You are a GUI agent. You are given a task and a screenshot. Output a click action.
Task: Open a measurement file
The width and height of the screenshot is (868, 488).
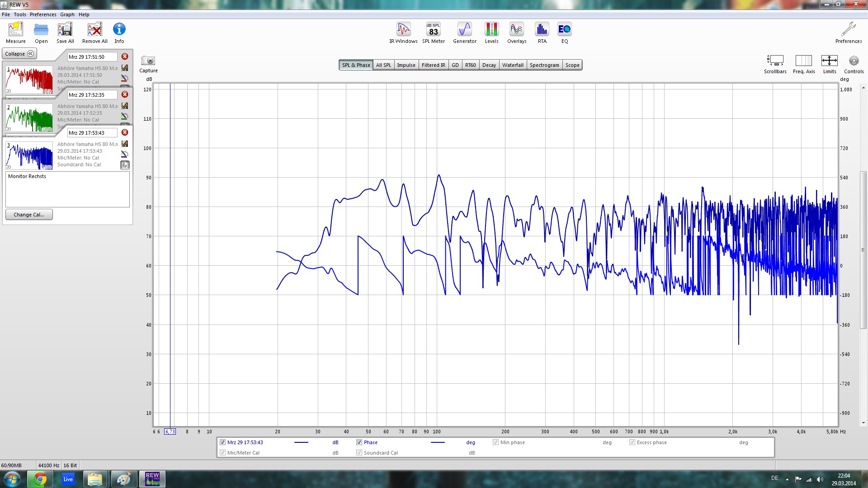[x=41, y=33]
